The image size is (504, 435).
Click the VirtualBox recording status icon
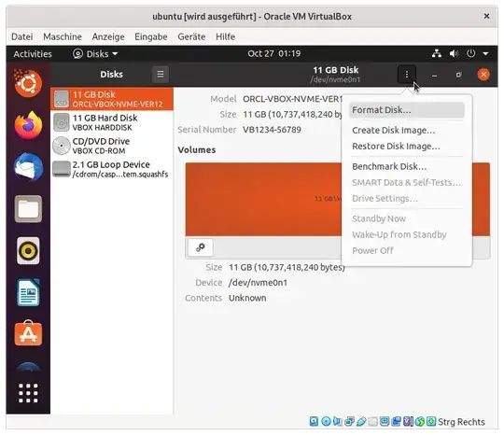point(397,421)
